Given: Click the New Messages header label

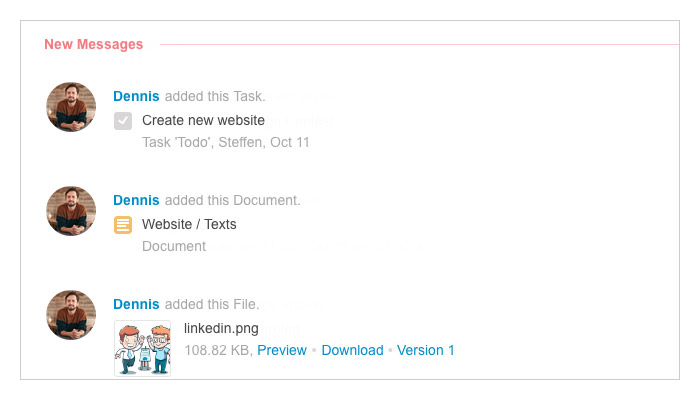Looking at the screenshot, I should pos(94,45).
